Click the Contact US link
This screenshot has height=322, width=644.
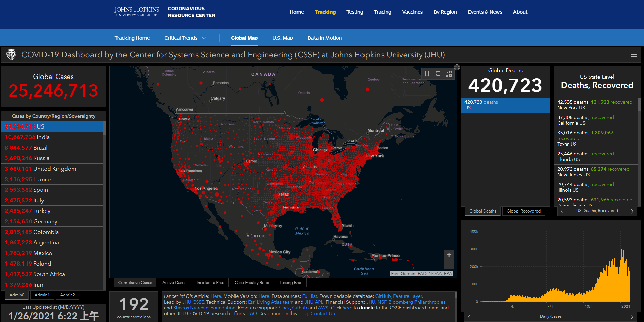323,314
